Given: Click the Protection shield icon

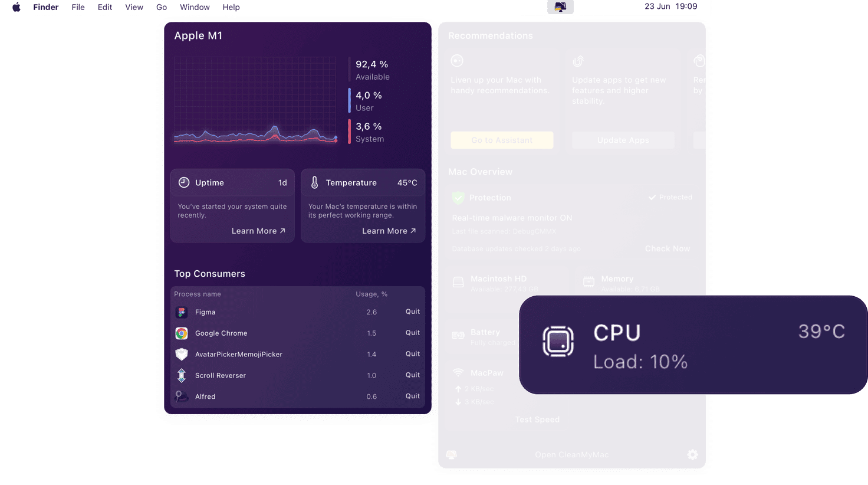Looking at the screenshot, I should 458,198.
